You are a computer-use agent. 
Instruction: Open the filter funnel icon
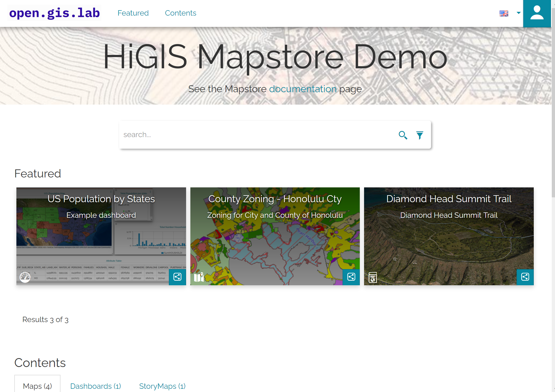[x=419, y=135]
